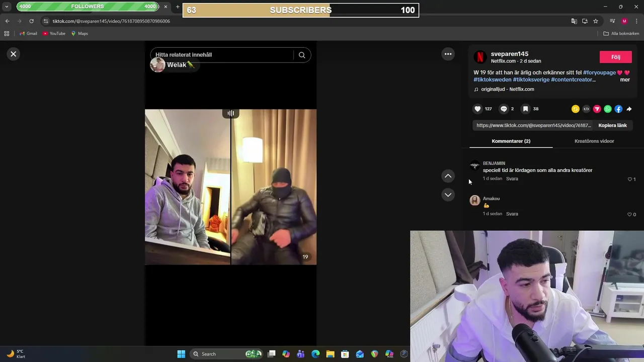
Task: Open Microsoft Teams from taskbar
Action: pos(301,354)
